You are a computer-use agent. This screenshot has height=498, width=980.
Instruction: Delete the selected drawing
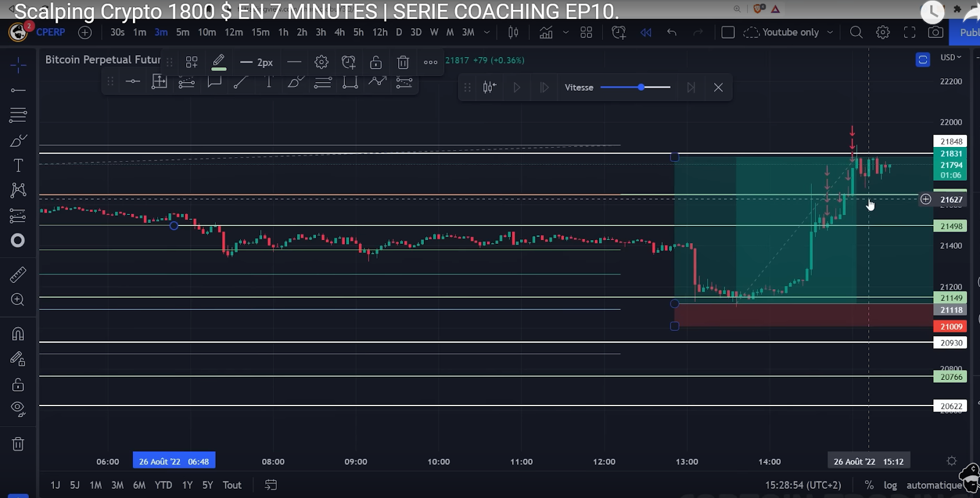403,62
